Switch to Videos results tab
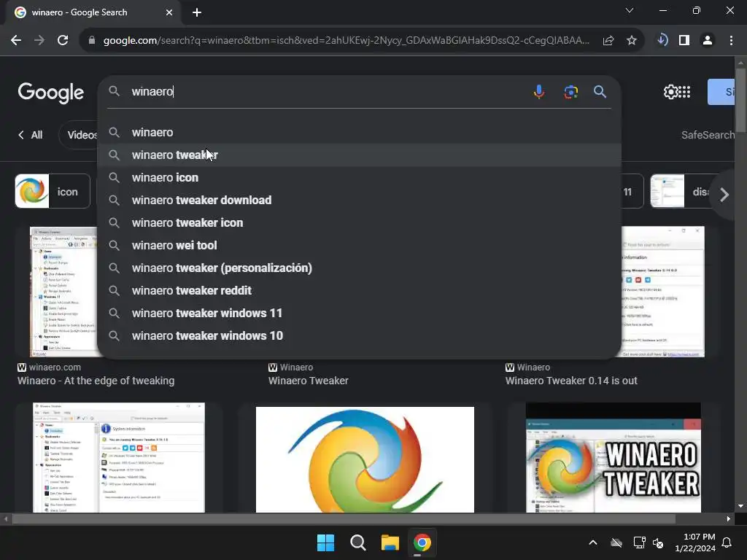 click(x=79, y=135)
